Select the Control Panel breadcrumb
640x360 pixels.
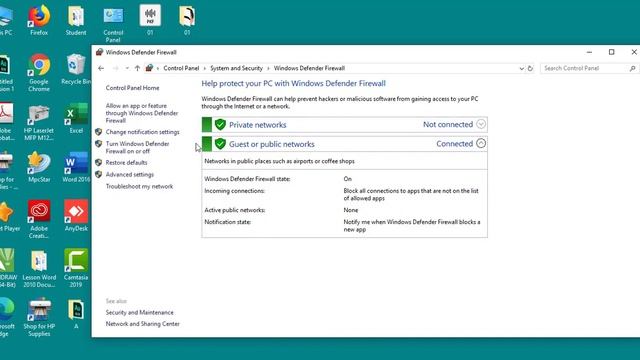181,68
